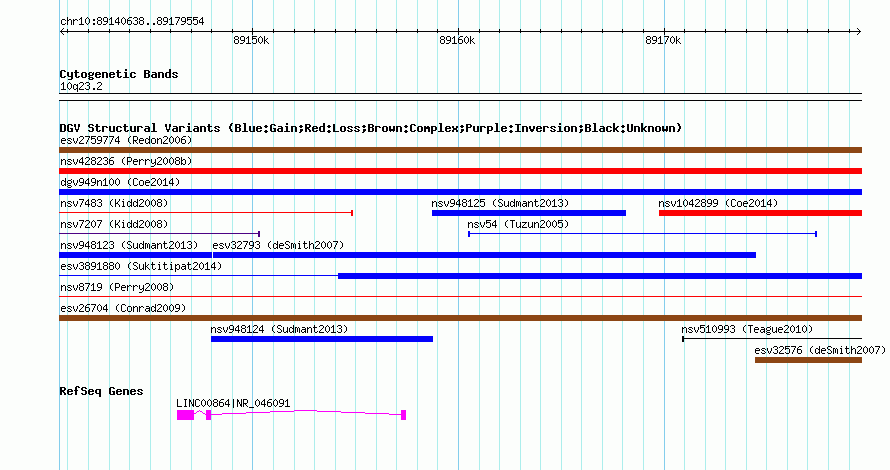Viewport: 890px width, 470px height.
Task: Select the esv3891880 thick blue bar
Action: [600, 276]
